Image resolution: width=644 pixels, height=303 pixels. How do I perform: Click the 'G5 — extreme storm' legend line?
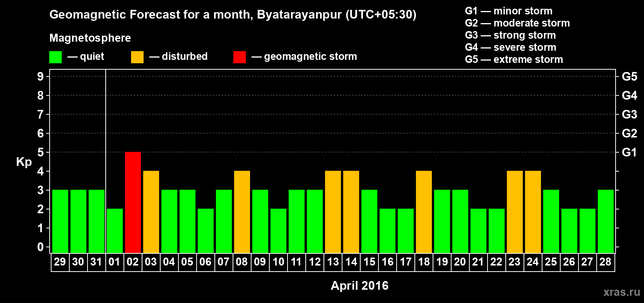(x=514, y=59)
